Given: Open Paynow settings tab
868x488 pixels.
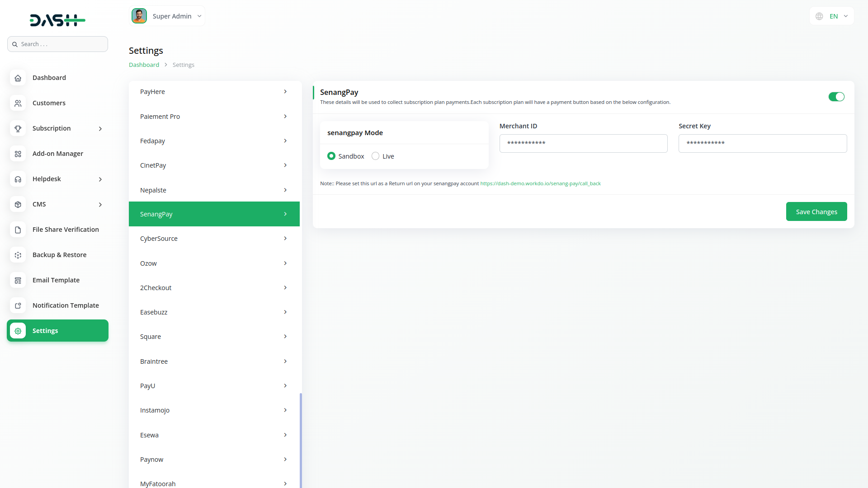Looking at the screenshot, I should [214, 460].
